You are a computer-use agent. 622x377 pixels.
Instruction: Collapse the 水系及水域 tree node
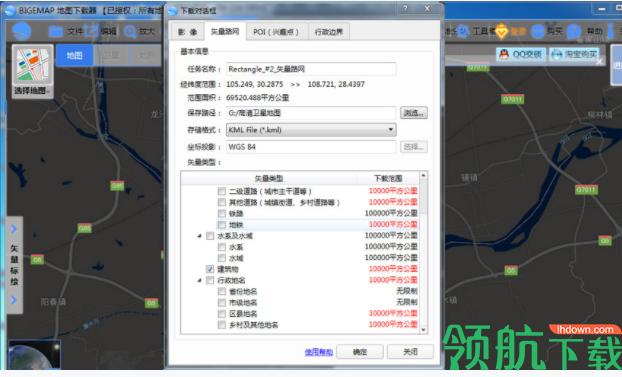pos(199,236)
